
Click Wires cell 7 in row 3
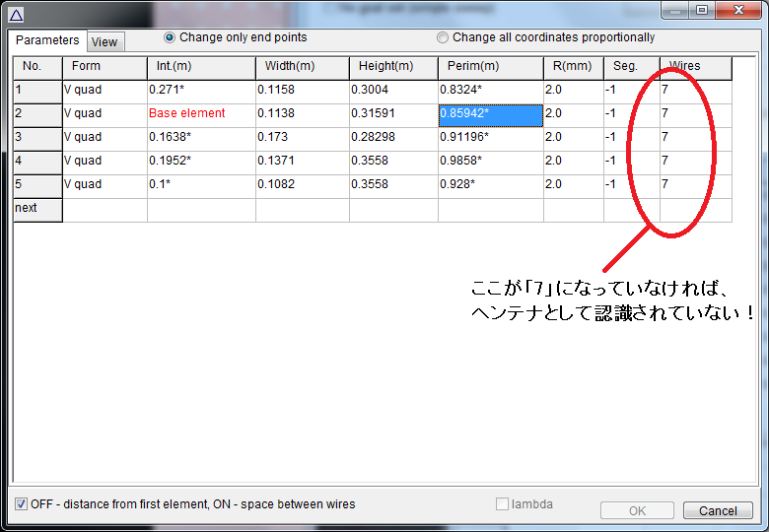(x=696, y=139)
